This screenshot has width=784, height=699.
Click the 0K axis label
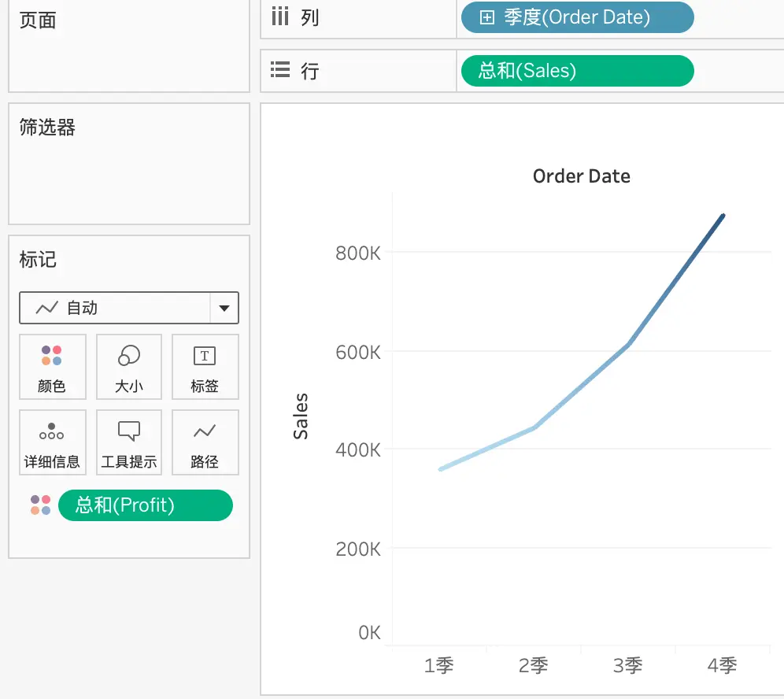[369, 633]
